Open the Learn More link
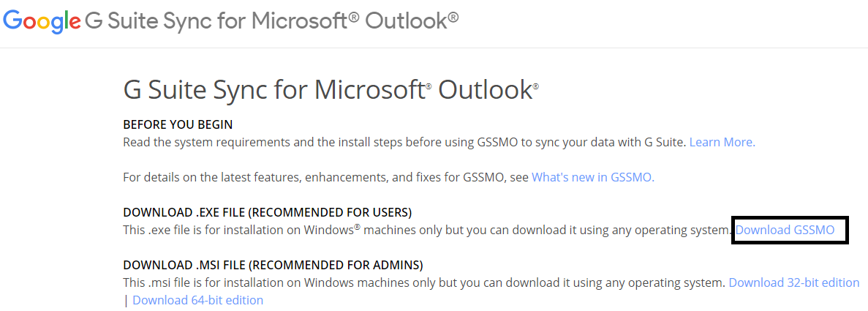 [722, 143]
